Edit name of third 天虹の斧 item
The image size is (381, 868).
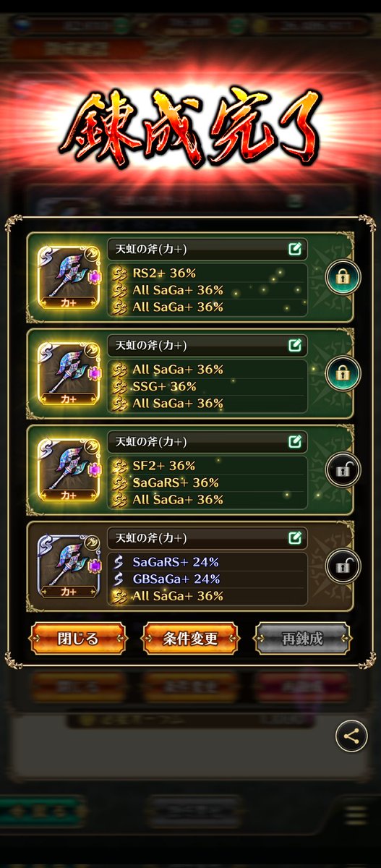[x=295, y=442]
